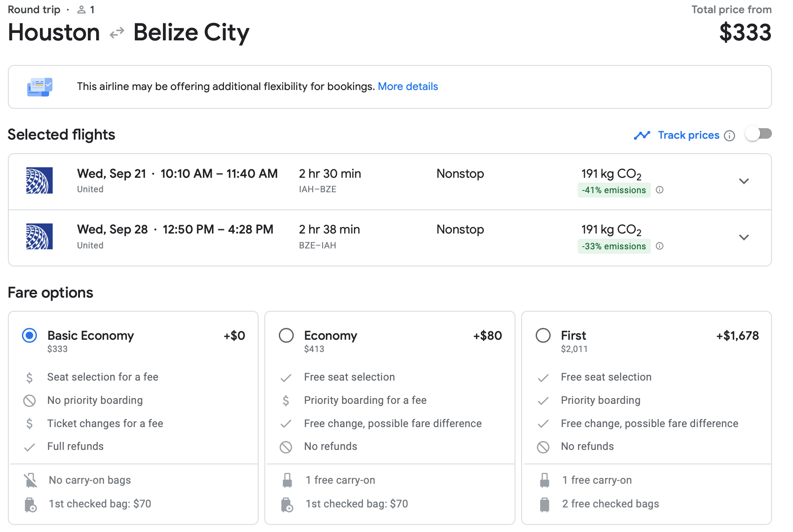This screenshot has height=532, width=793.
Task: Click dollar icon beside Seat selection for a fee
Action: (x=29, y=377)
